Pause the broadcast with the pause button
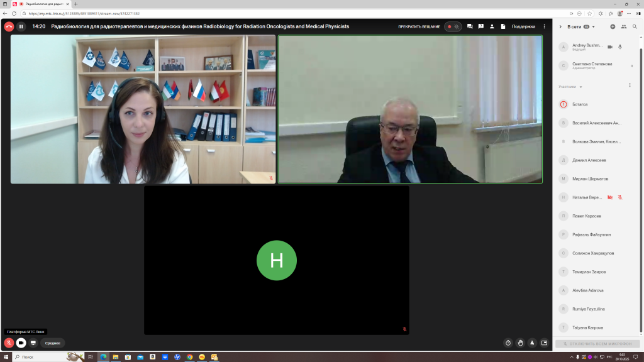The width and height of the screenshot is (644, 362). coord(21,26)
